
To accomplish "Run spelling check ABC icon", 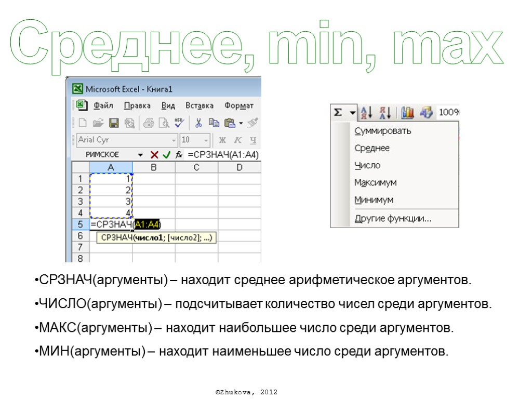I will tap(179, 123).
